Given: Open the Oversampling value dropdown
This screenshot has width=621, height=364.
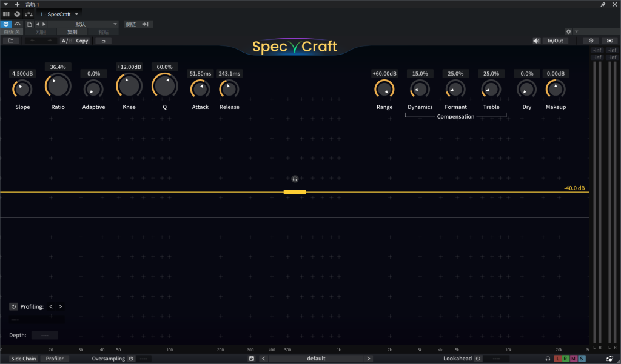Looking at the screenshot, I should 144,359.
